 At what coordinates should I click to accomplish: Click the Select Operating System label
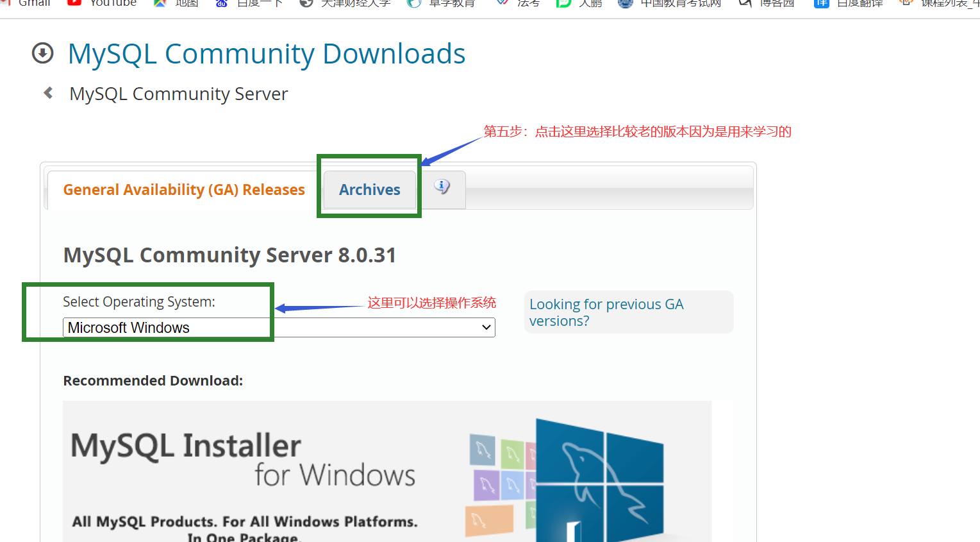(139, 302)
